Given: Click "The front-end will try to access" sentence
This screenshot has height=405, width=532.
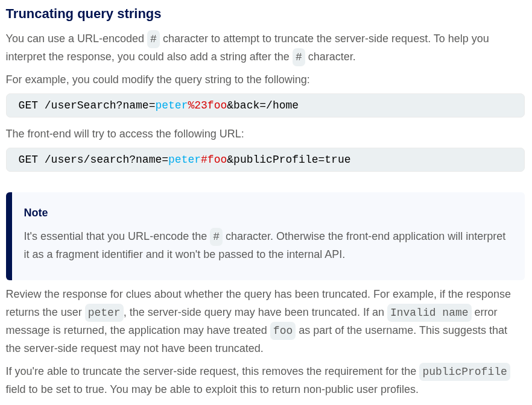Looking at the screenshot, I should [x=125, y=134].
